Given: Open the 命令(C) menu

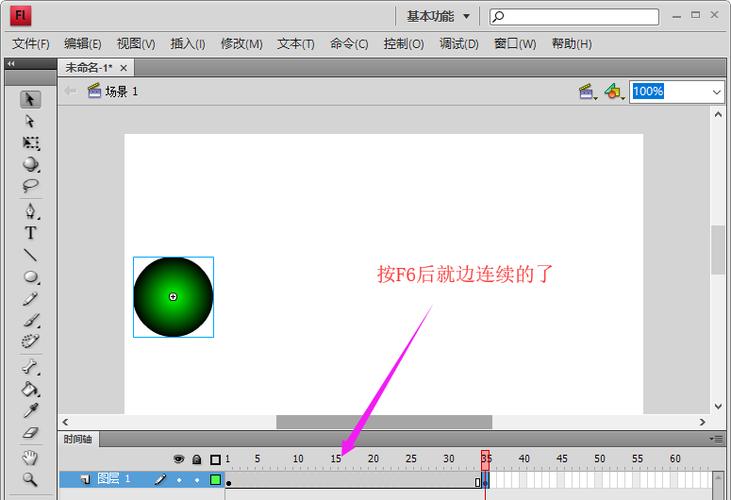Looking at the screenshot, I should point(349,44).
